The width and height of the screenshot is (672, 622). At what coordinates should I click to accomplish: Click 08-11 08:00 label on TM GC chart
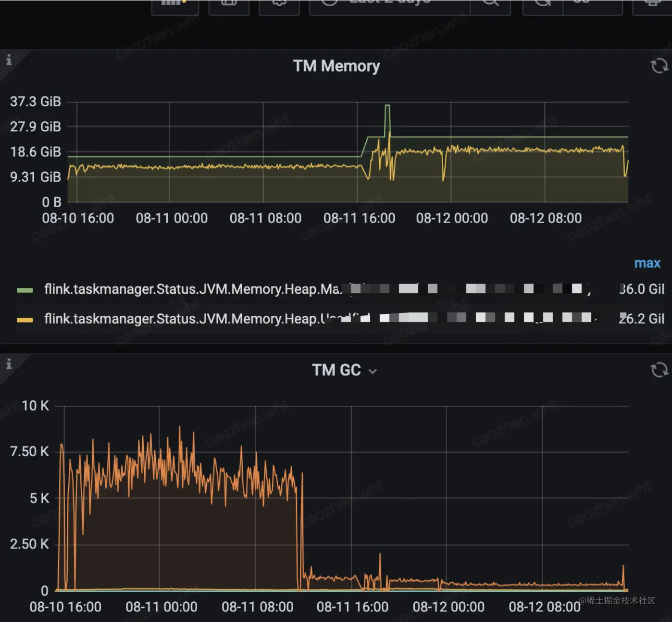(257, 607)
